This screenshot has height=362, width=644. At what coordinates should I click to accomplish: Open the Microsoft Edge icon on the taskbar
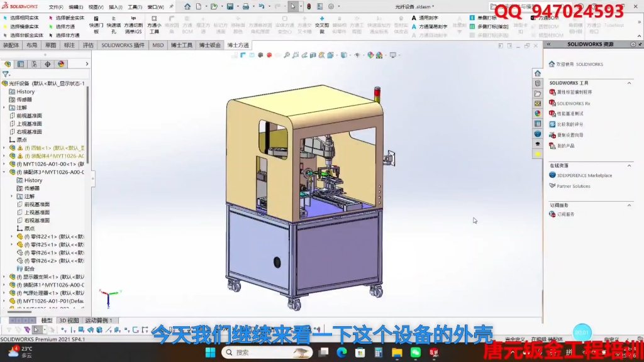[x=341, y=352]
